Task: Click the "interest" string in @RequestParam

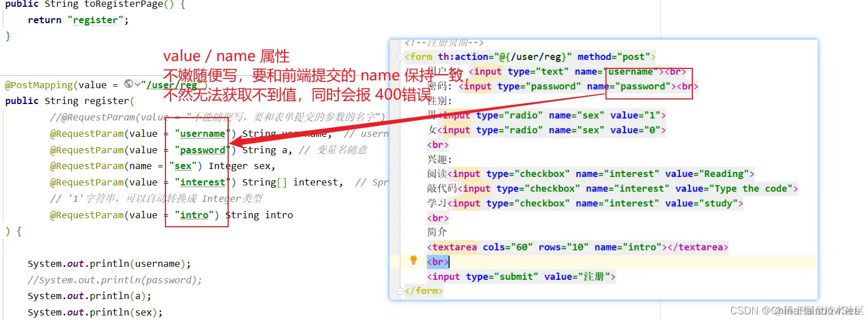Action: point(203,183)
